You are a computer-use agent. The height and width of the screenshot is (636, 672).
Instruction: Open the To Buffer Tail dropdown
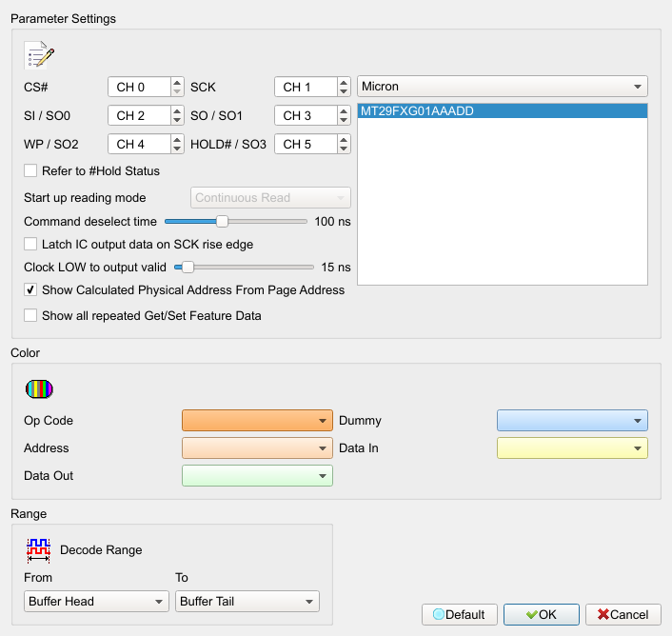coord(247,602)
